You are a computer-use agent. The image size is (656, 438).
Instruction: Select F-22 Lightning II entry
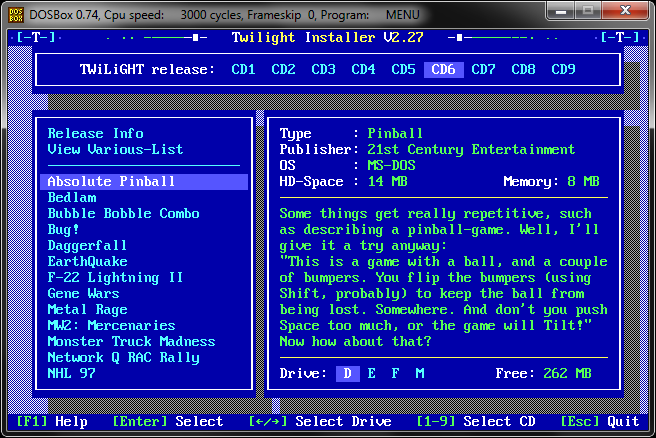[x=115, y=278]
